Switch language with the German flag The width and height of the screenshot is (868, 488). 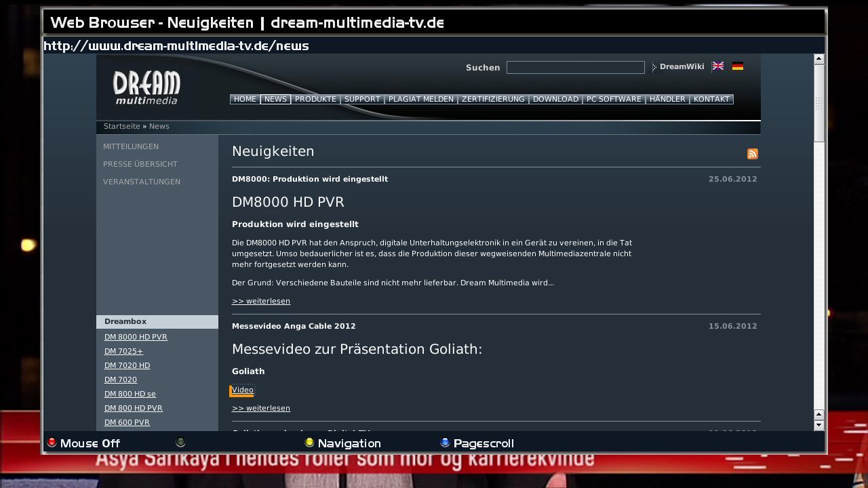[738, 66]
